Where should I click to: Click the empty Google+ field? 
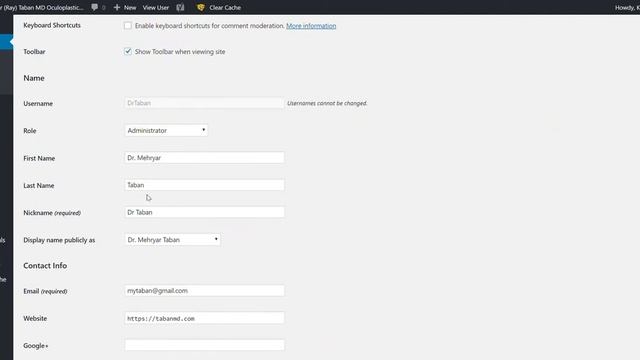(x=204, y=345)
